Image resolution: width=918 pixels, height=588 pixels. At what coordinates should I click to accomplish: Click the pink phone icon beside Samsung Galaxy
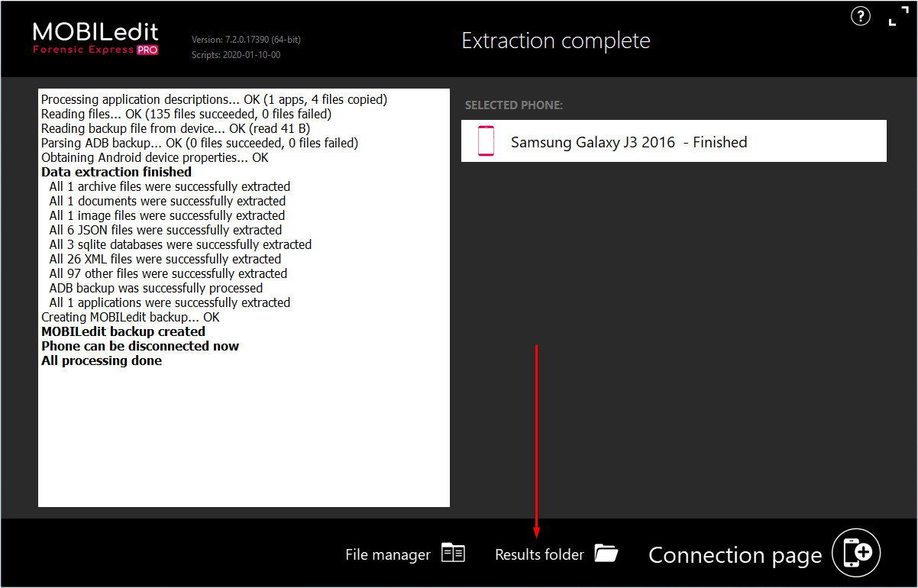point(486,141)
